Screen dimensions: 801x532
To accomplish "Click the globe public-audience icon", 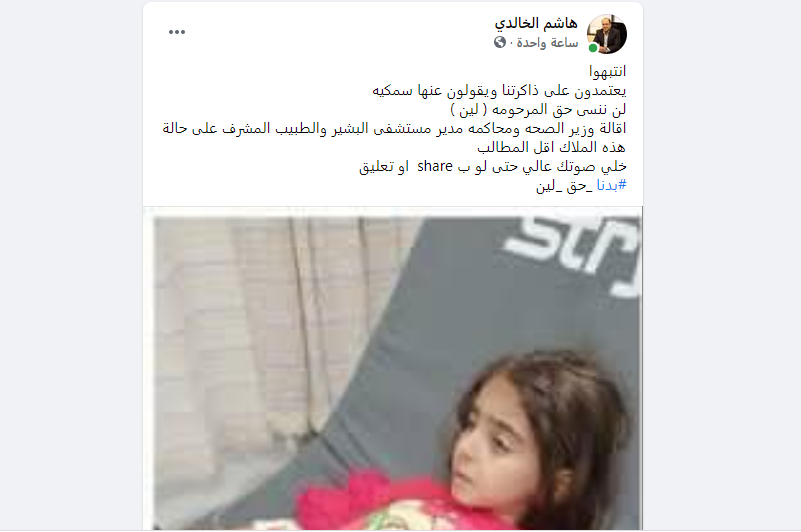I will tap(500, 42).
